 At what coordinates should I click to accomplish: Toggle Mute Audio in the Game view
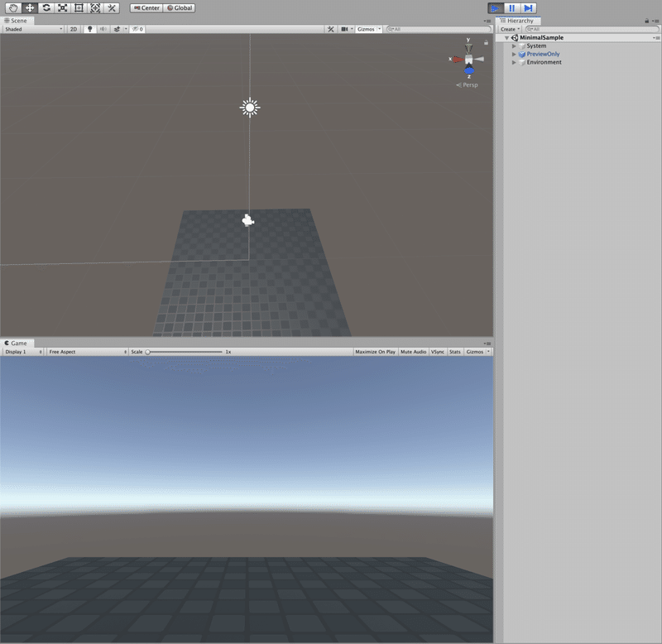(413, 352)
